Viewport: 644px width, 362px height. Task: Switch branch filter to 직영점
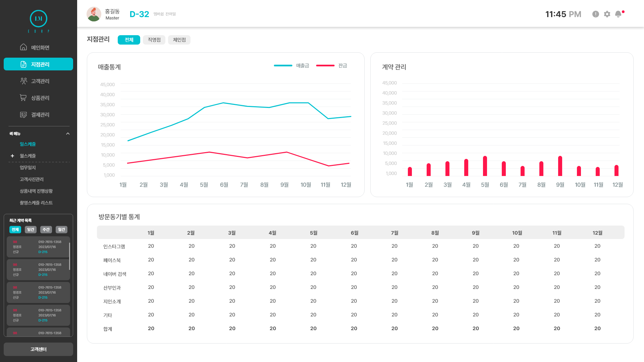point(154,40)
